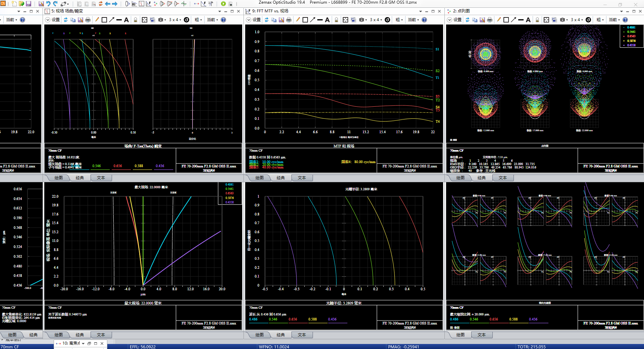Click TOTR: 215.055 in status bar
Image resolution: width=644 pixels, height=349 pixels.
[531, 347]
